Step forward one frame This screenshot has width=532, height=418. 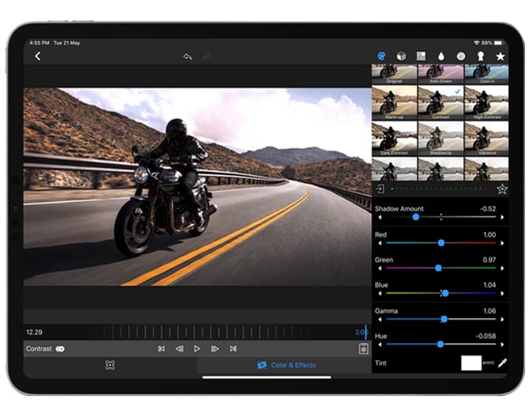point(214,349)
